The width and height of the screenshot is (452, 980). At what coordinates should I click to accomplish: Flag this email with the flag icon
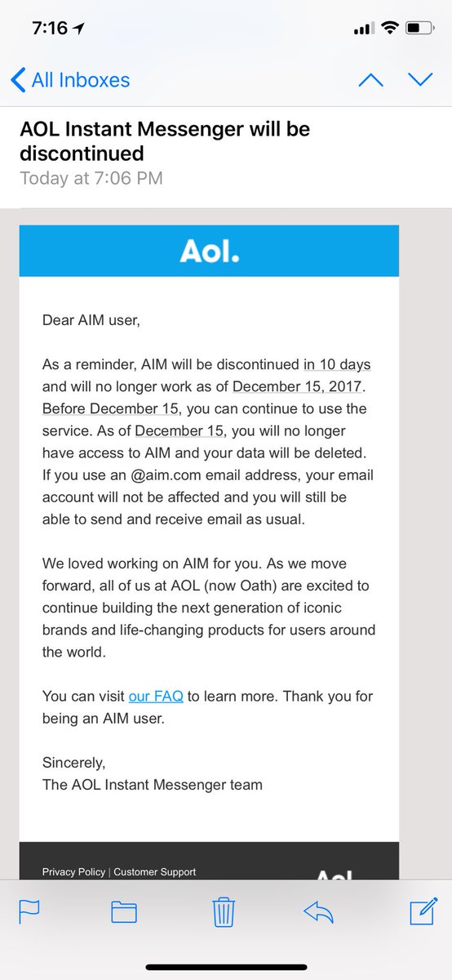click(x=30, y=911)
